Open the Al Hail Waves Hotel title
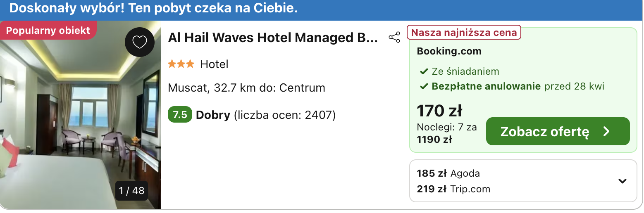 pyautogui.click(x=273, y=38)
